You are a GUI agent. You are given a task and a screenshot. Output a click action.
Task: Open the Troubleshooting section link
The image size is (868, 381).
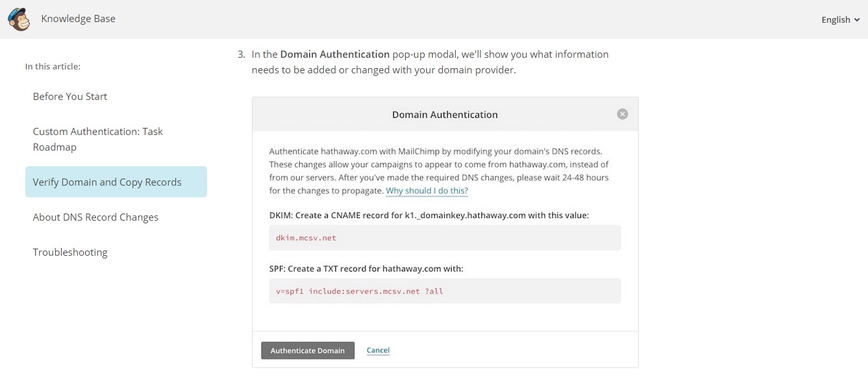pyautogui.click(x=70, y=252)
